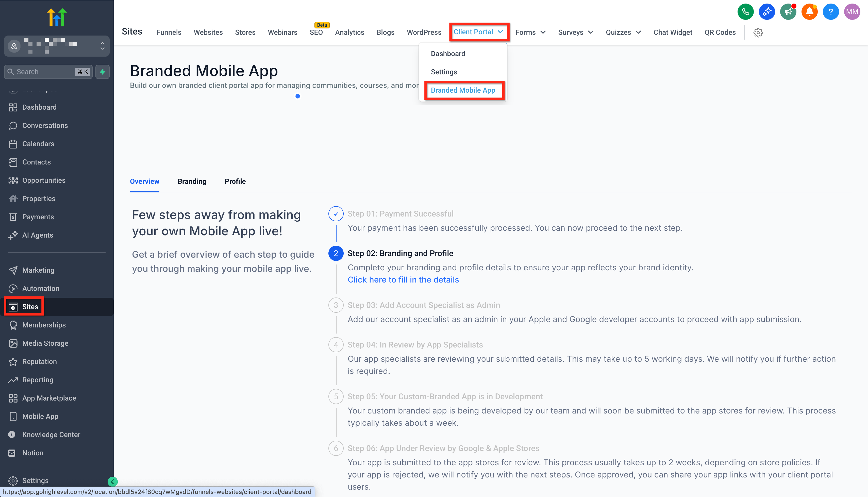Open Funnels in the top navigation
868x497 pixels.
point(169,32)
